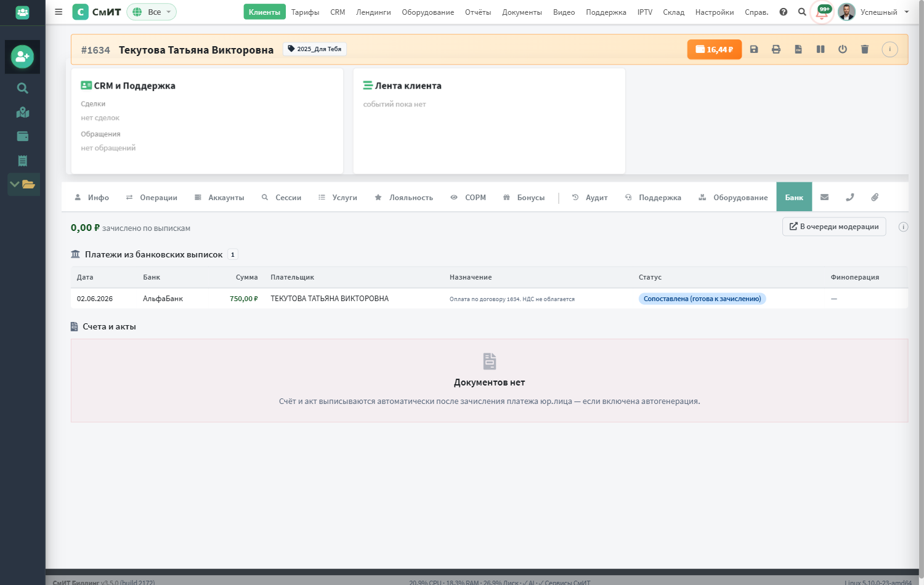This screenshot has width=924, height=585.
Task: Switch to the Поддержка client tab
Action: point(653,197)
